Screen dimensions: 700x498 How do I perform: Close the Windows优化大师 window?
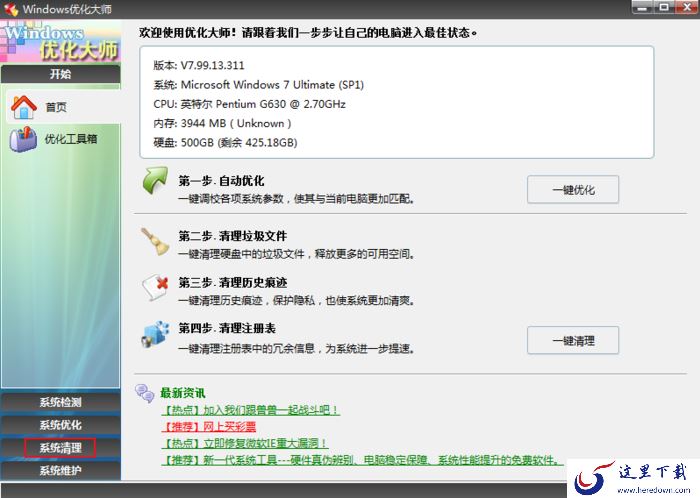[x=687, y=7]
